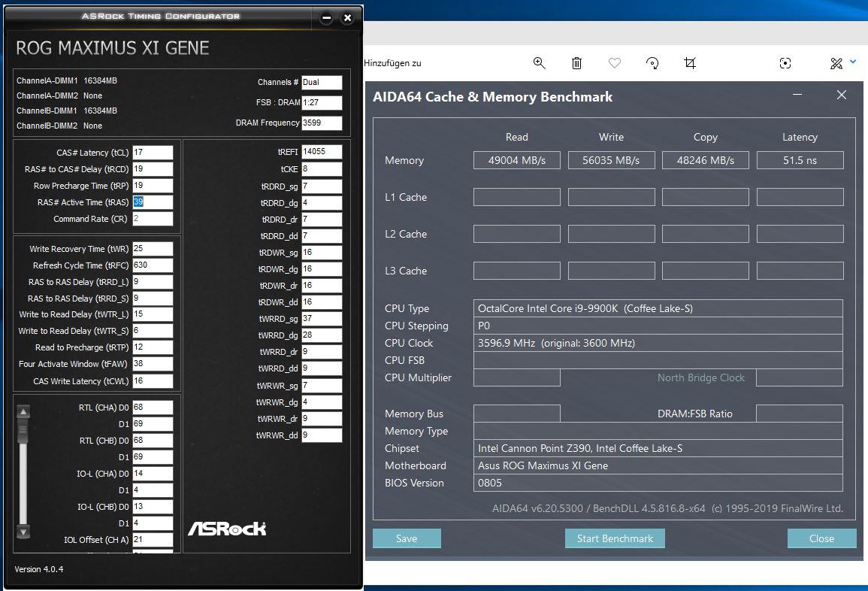
Task: Expand the edit menu chevron arrow
Action: coord(853,62)
